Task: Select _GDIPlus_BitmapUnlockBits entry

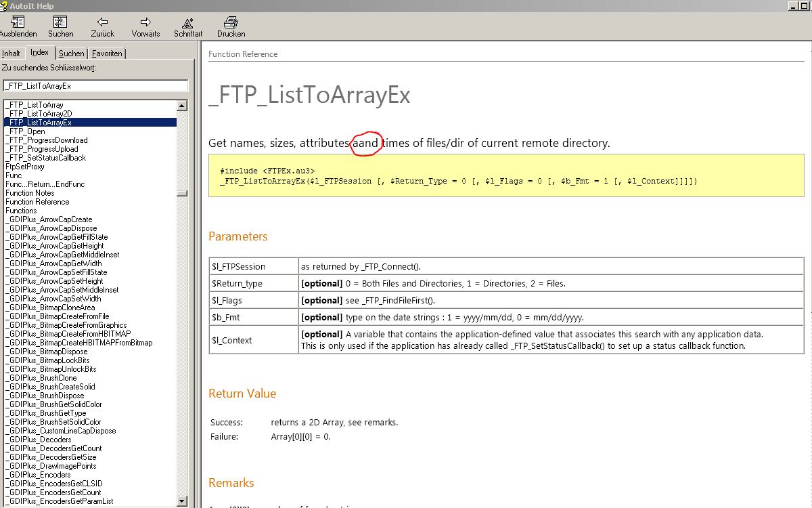Action: click(x=51, y=369)
